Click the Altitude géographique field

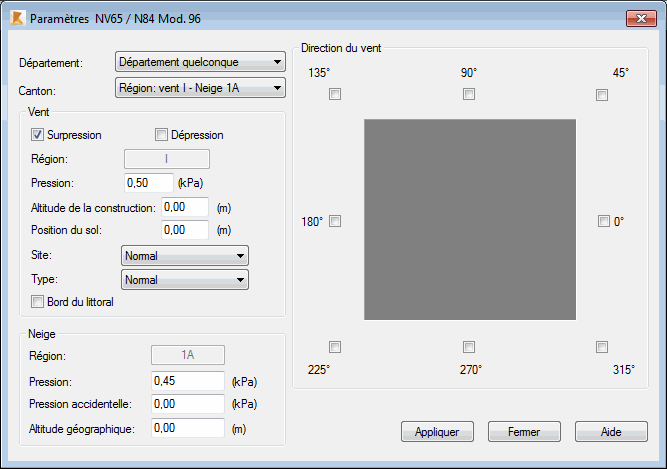tap(188, 428)
